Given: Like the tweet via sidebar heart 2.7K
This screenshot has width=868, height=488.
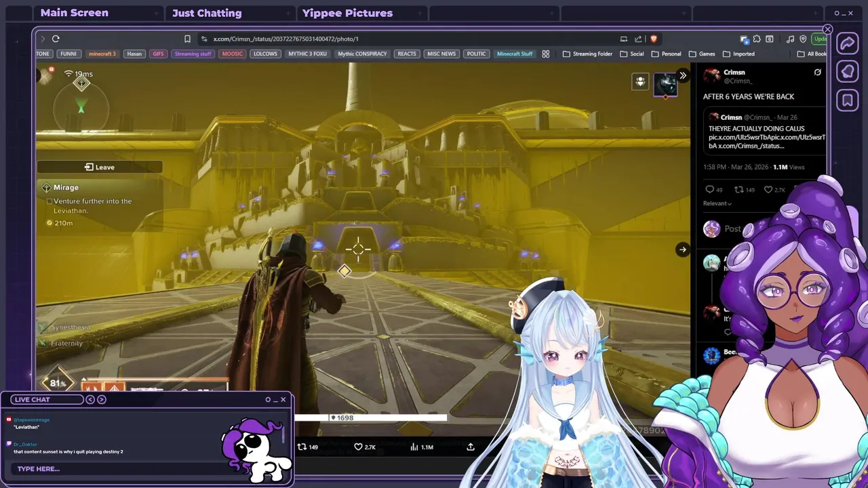Looking at the screenshot, I should (768, 190).
